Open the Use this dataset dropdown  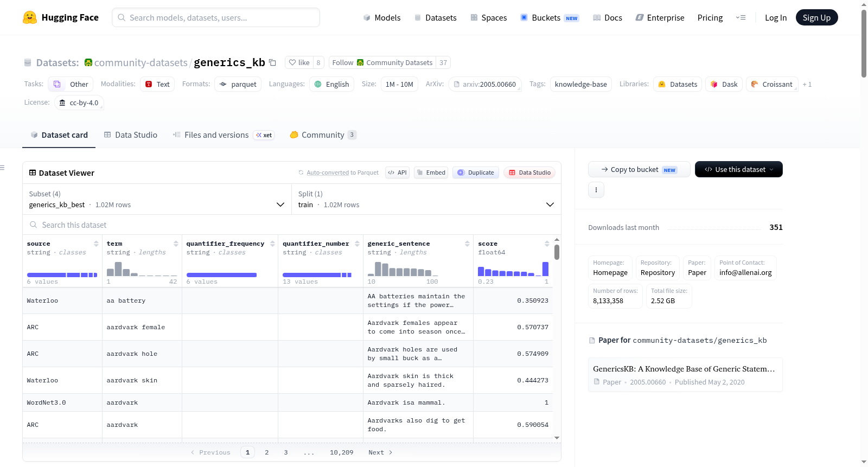(x=738, y=169)
